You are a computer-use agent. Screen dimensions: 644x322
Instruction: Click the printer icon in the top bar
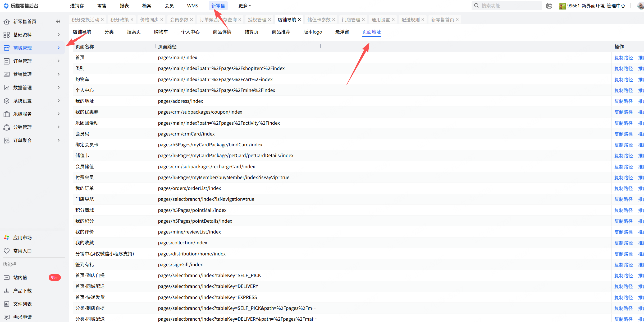[x=549, y=6]
